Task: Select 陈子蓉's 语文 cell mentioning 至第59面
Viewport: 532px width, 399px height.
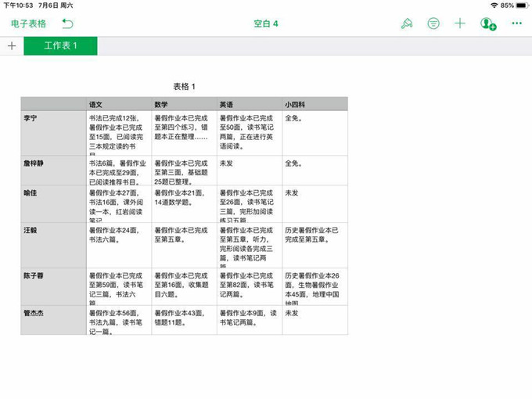Action: 119,286
